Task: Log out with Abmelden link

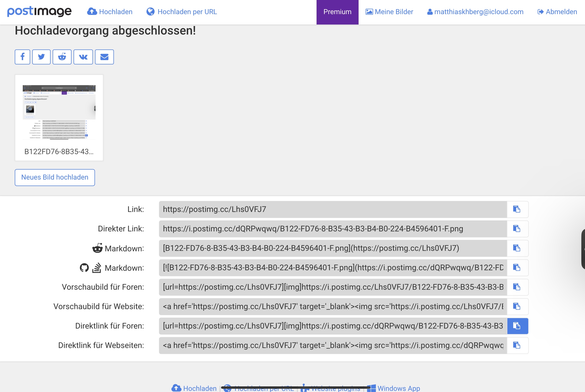Action: (x=557, y=12)
